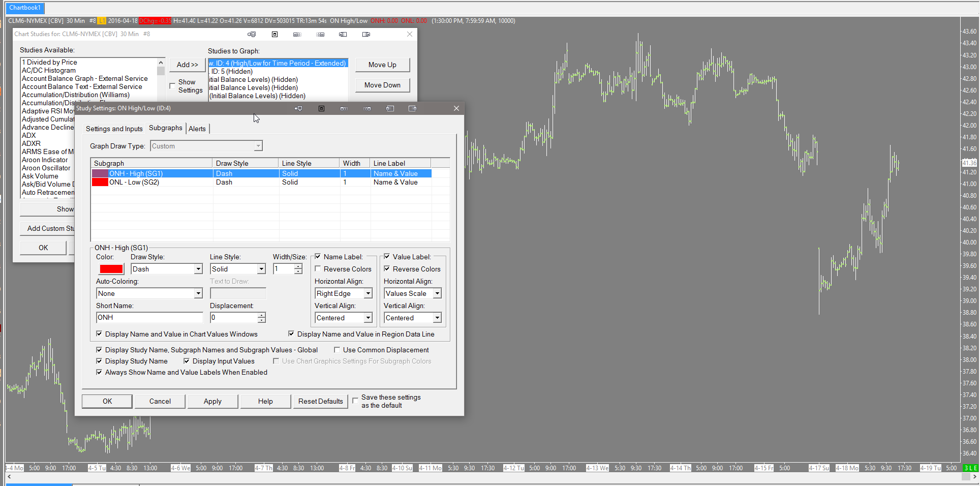Image resolution: width=980 pixels, height=486 pixels.
Task: Click fifth window-position icon in Chart Studies title bar
Action: (x=343, y=34)
